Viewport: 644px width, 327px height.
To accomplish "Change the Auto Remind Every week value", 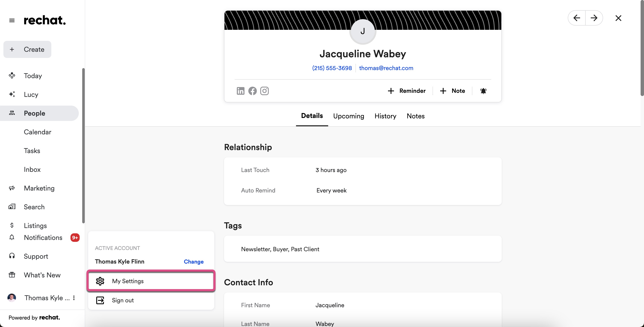I will click(x=331, y=191).
